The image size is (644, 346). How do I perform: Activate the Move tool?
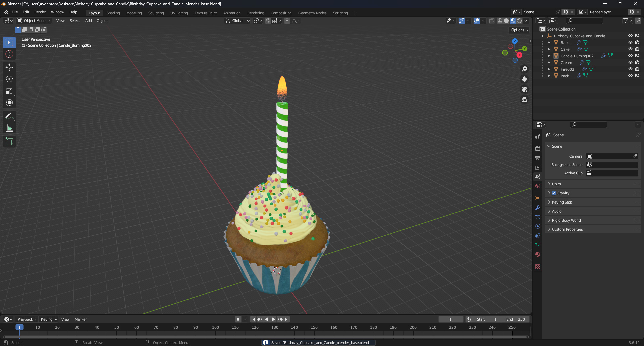coord(9,67)
